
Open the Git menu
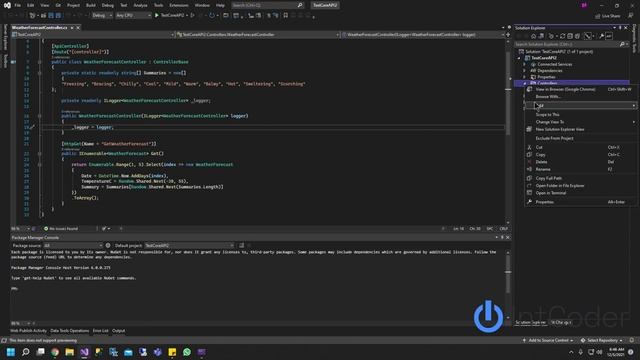[x=58, y=5]
